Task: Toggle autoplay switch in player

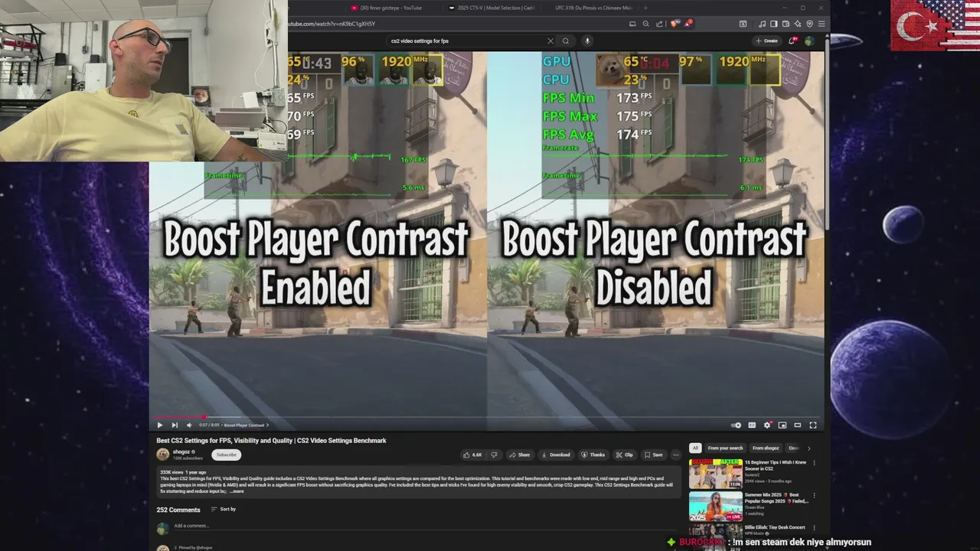Action: click(736, 425)
